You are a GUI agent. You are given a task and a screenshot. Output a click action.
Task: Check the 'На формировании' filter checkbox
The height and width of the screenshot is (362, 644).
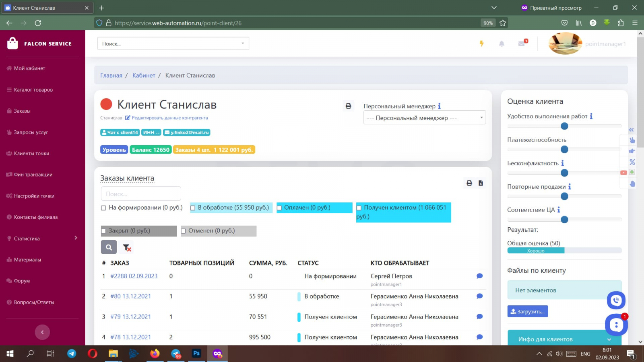[103, 208]
